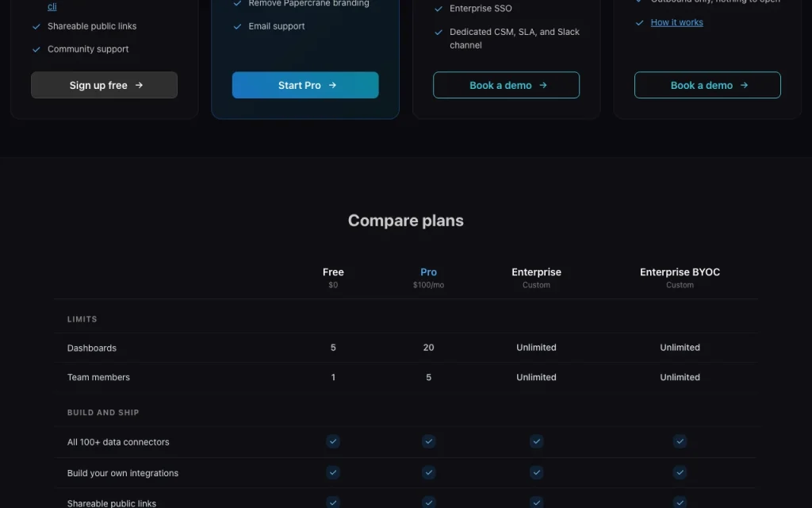Screen dimensions: 812x508
Task: Start the Pro plan
Action: (305, 85)
